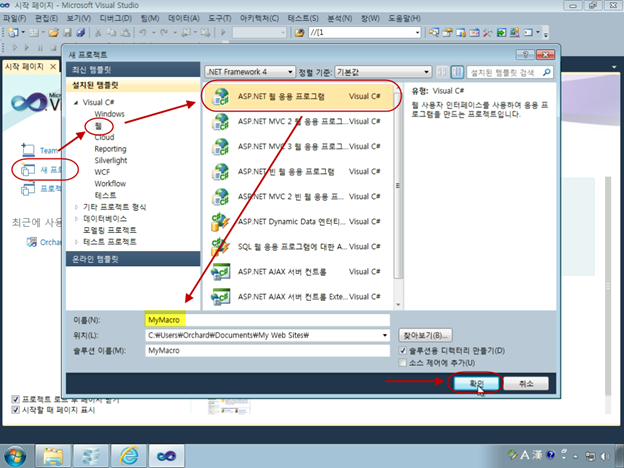Click the Save All toolbar icon
Image resolution: width=624 pixels, height=468 pixels.
80,33
